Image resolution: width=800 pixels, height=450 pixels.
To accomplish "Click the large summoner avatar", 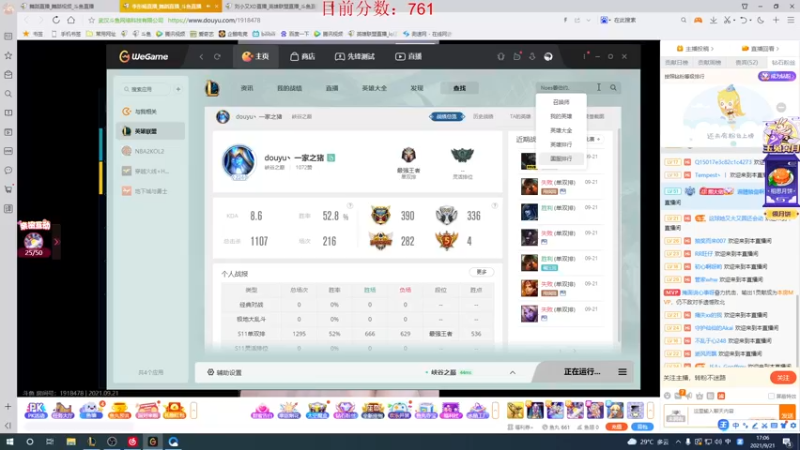I will 238,162.
